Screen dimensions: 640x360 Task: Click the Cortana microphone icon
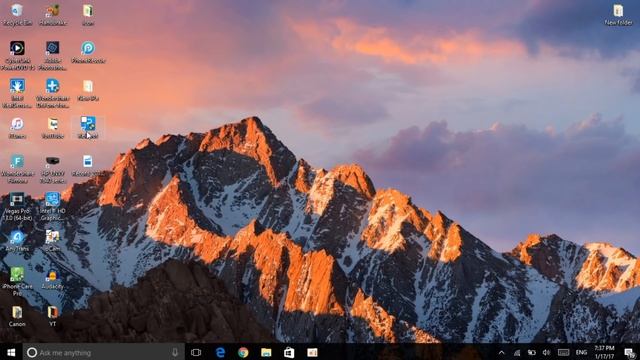[175, 352]
